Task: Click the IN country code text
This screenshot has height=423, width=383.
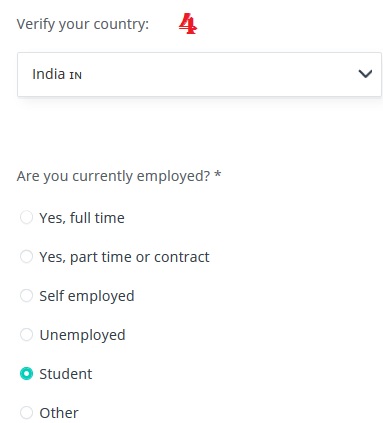Action: [76, 76]
